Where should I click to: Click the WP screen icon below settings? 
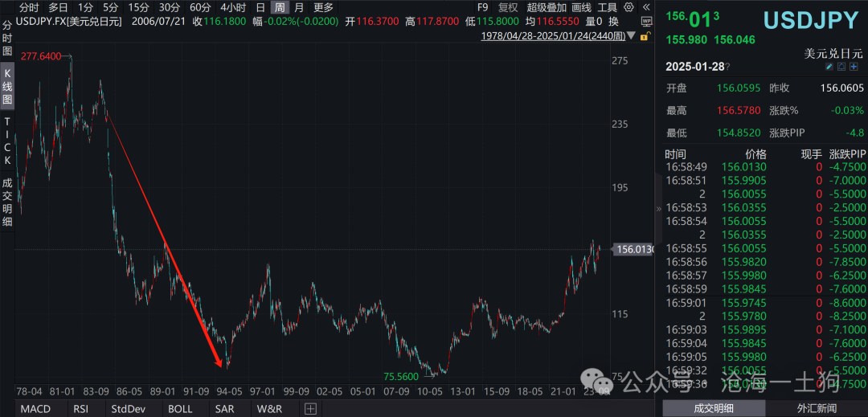tap(646, 22)
